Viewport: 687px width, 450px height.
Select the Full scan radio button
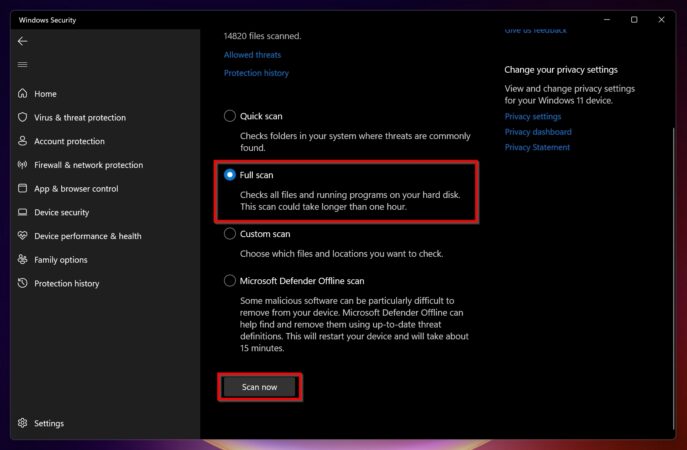click(230, 175)
